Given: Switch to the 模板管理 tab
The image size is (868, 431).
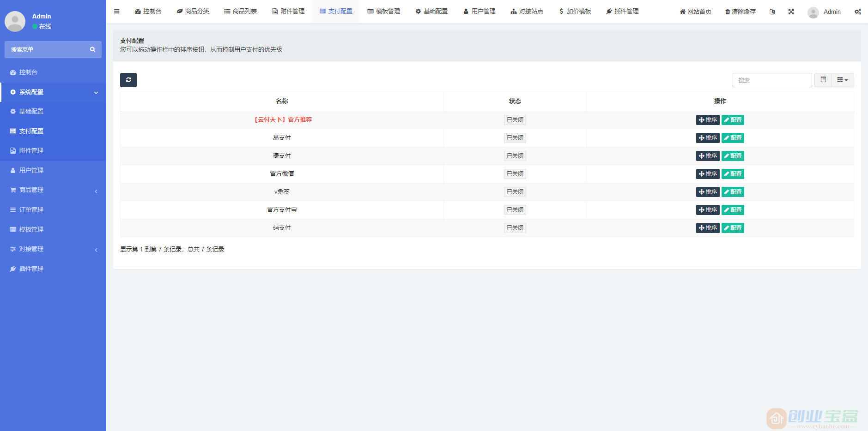Looking at the screenshot, I should coord(384,11).
